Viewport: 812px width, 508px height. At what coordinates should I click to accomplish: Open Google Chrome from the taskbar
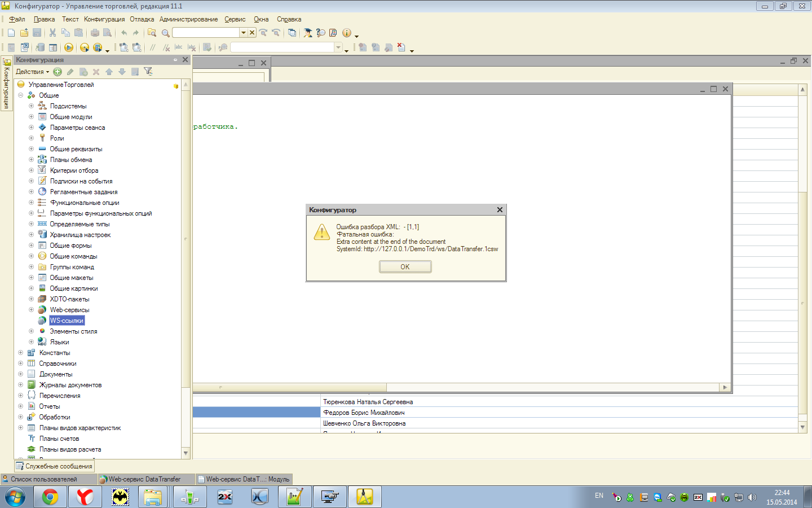[x=50, y=497]
